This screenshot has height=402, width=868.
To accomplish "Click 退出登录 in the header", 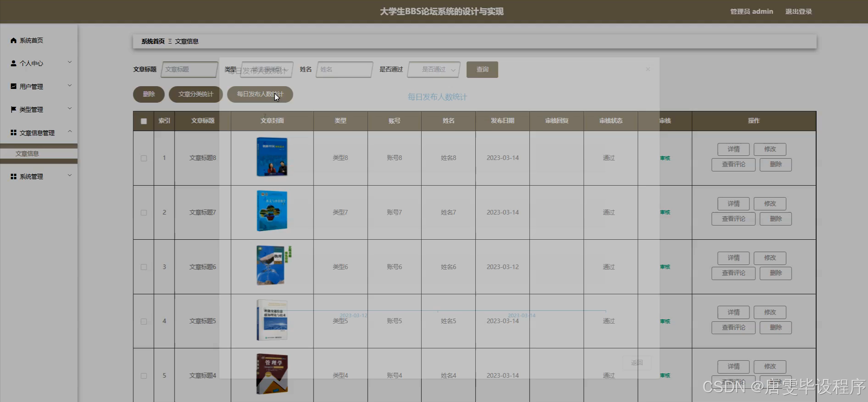I will tap(799, 11).
